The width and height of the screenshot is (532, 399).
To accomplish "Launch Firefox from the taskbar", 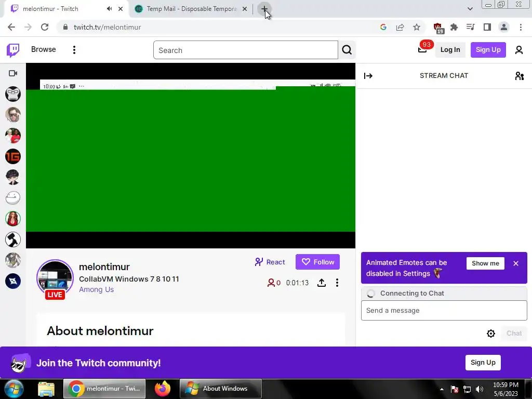I will [x=163, y=389].
